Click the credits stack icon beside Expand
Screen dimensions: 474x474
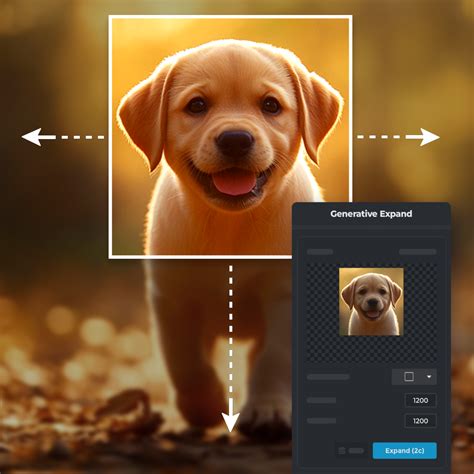tap(342, 451)
